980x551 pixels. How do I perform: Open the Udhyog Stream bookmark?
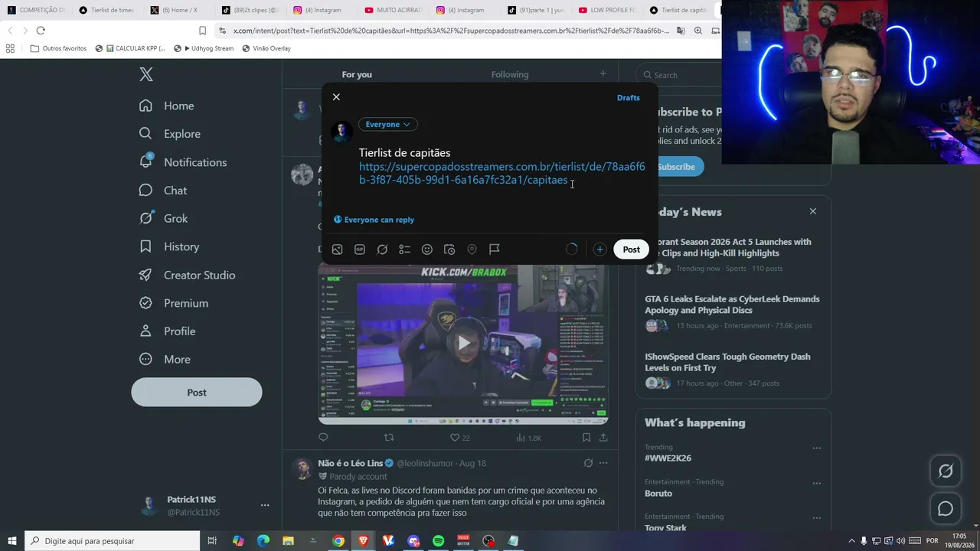point(204,48)
